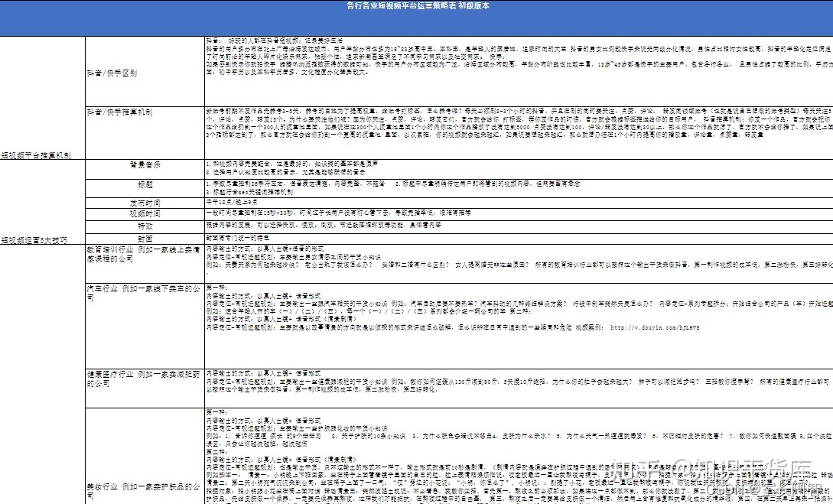The height and width of the screenshot is (504, 833).
Task: Select the '抖音/快手区别' cell
Action: click(112, 73)
